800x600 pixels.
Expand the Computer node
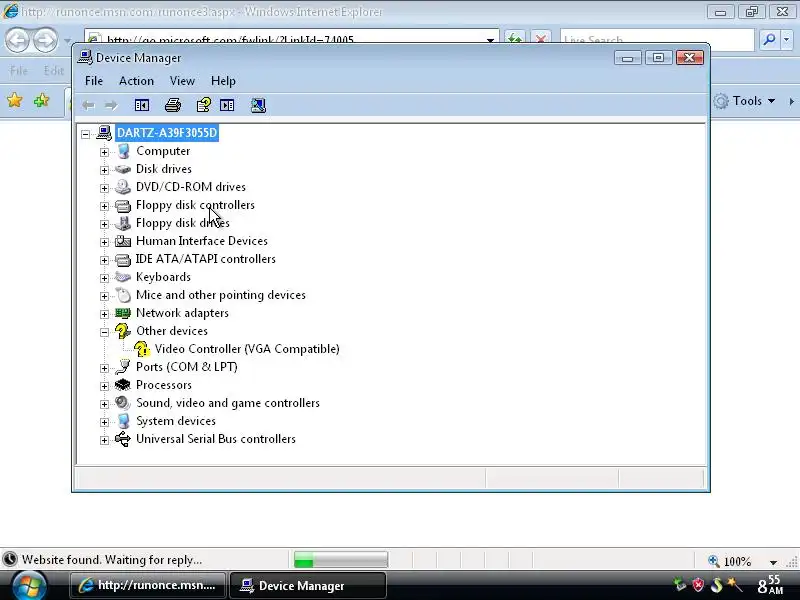[104, 152]
